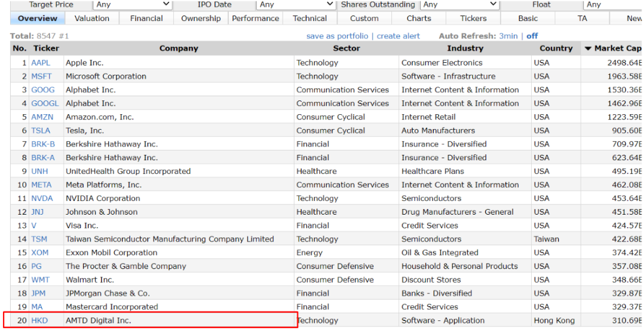This screenshot has width=644, height=330.
Task: Click the Taiwan country cell
Action: [556, 239]
